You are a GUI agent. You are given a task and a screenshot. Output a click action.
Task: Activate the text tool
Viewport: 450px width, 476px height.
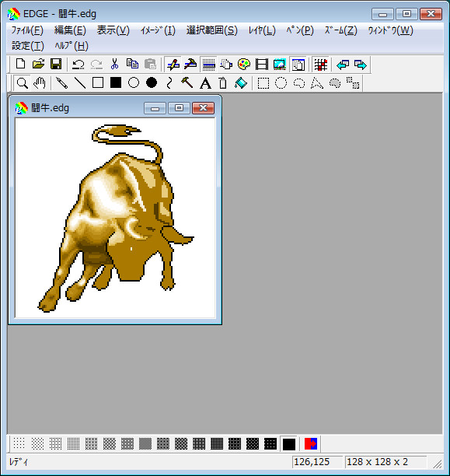tap(205, 83)
